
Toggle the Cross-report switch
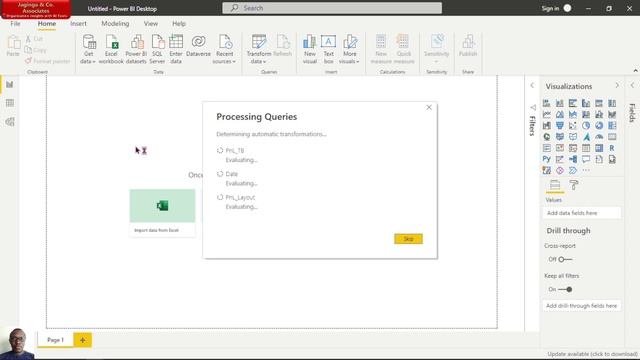point(565,259)
